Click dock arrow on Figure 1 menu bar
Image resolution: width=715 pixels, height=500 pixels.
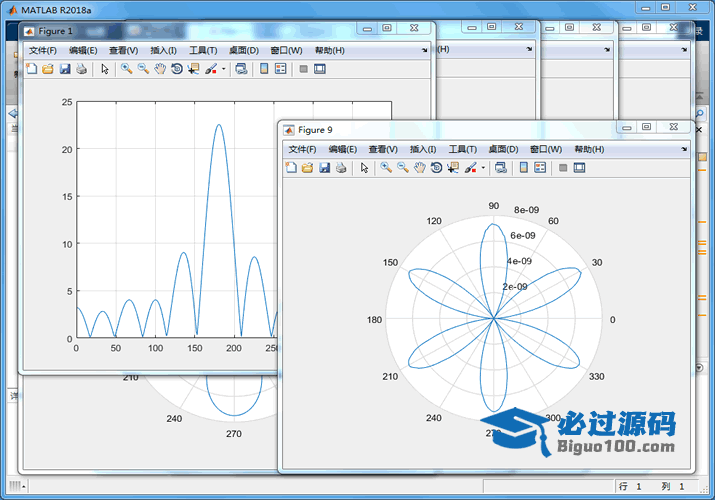point(425,50)
